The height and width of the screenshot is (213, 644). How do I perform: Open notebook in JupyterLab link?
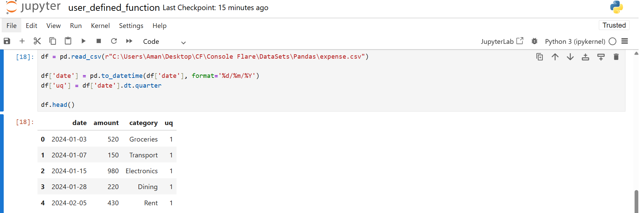pyautogui.click(x=502, y=41)
